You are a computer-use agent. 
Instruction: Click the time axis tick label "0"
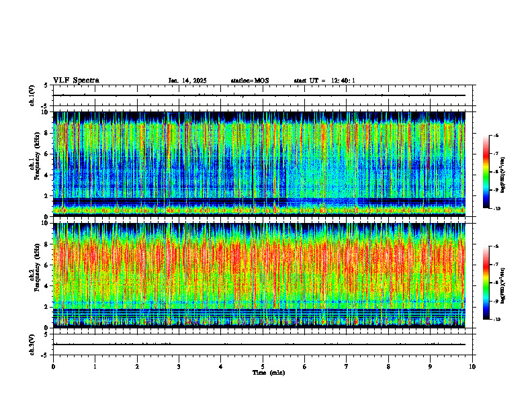coord(53,367)
